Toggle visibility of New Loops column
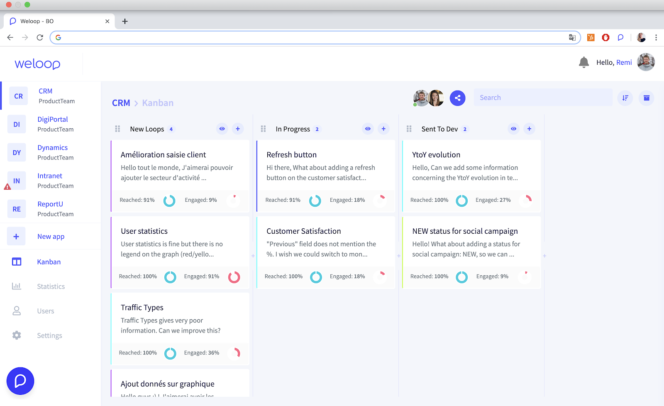Viewport: 664px width, 406px height. (221, 129)
